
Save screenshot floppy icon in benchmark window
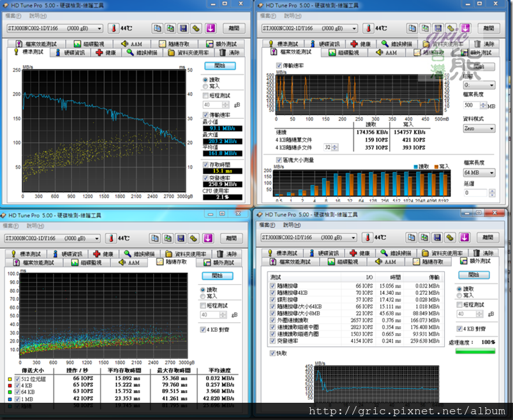pyautogui.click(x=183, y=29)
